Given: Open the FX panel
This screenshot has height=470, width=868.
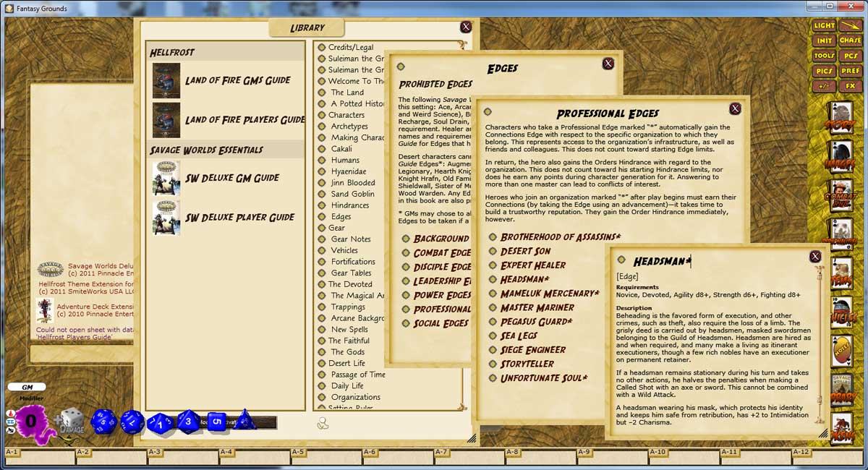Looking at the screenshot, I should [x=850, y=85].
